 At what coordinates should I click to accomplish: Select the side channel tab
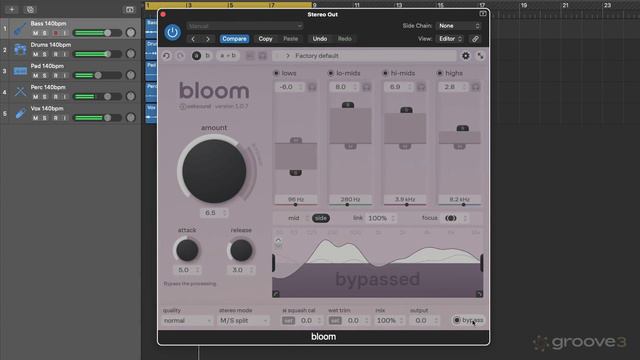(x=321, y=218)
